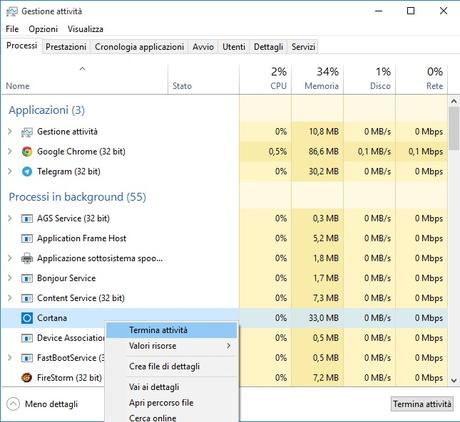Click the AGS Service process icon

pyautogui.click(x=27, y=219)
